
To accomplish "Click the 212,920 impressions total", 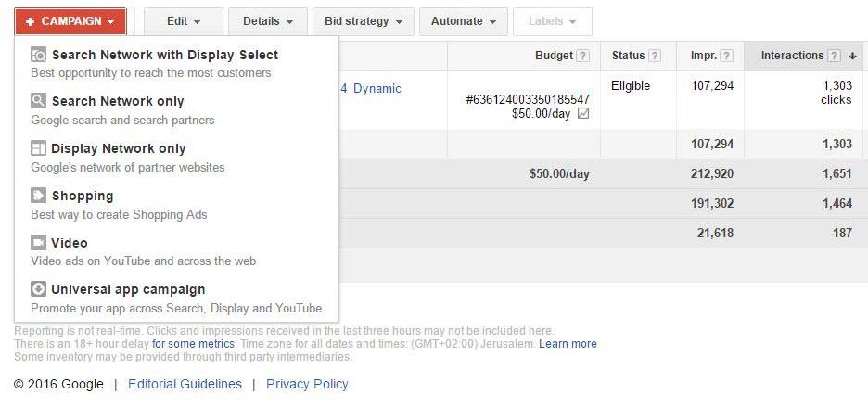I will pos(712,174).
